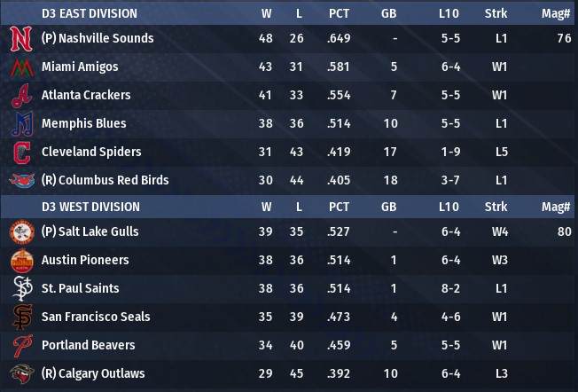The height and width of the screenshot is (392, 578).
Task: Select the Portland Beavers team name
Action: (88, 345)
